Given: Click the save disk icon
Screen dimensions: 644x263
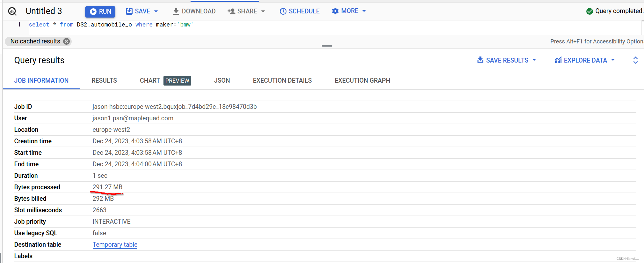Looking at the screenshot, I should click(129, 11).
